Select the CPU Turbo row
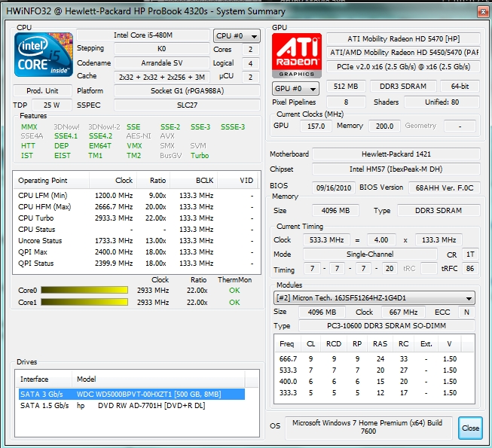The height and width of the screenshot is (448, 492). click(x=136, y=218)
